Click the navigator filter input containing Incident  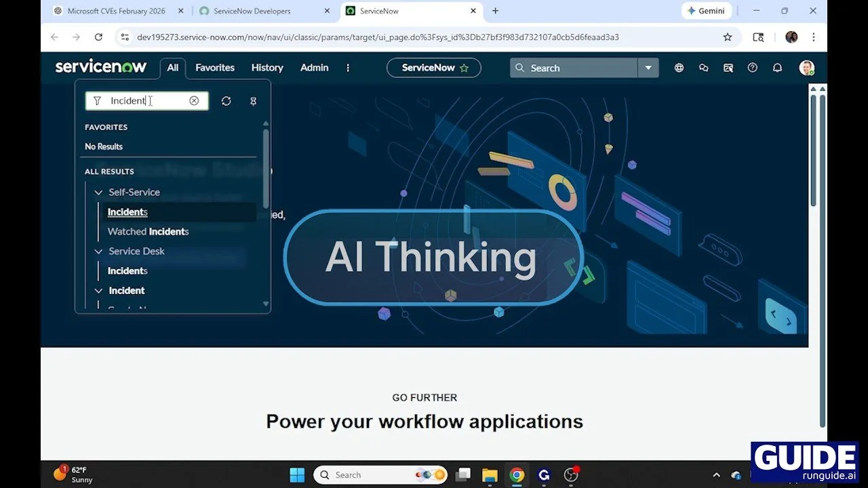tap(147, 101)
